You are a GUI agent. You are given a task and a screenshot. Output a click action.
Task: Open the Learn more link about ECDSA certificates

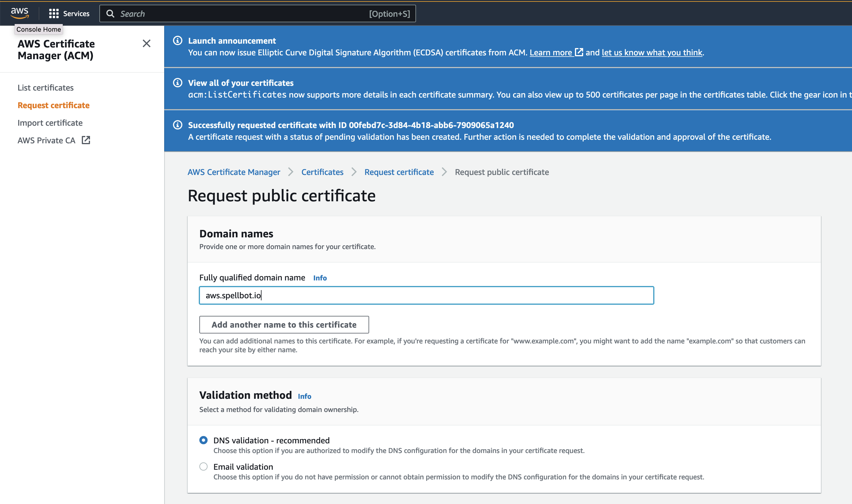coord(552,52)
